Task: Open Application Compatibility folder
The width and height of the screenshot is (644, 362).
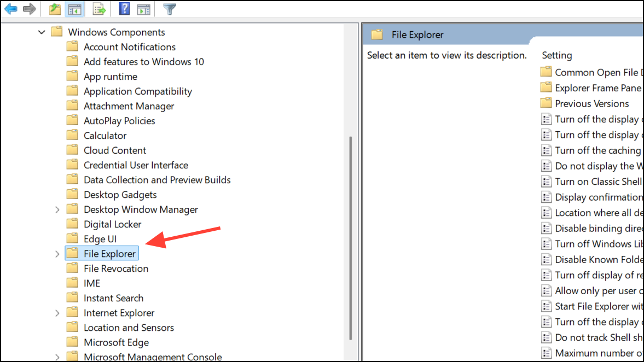Action: coord(137,91)
